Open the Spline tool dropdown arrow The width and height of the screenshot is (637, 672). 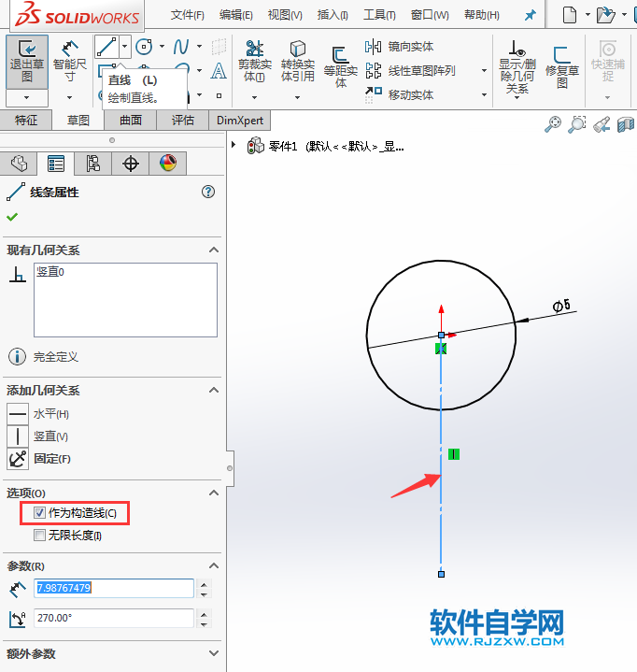pos(200,47)
